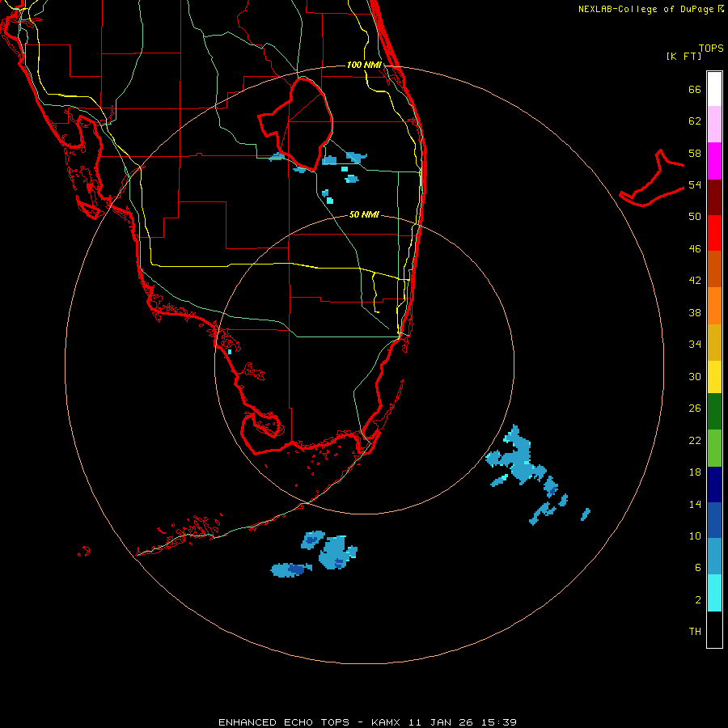Click the 38 legend value

(x=695, y=313)
